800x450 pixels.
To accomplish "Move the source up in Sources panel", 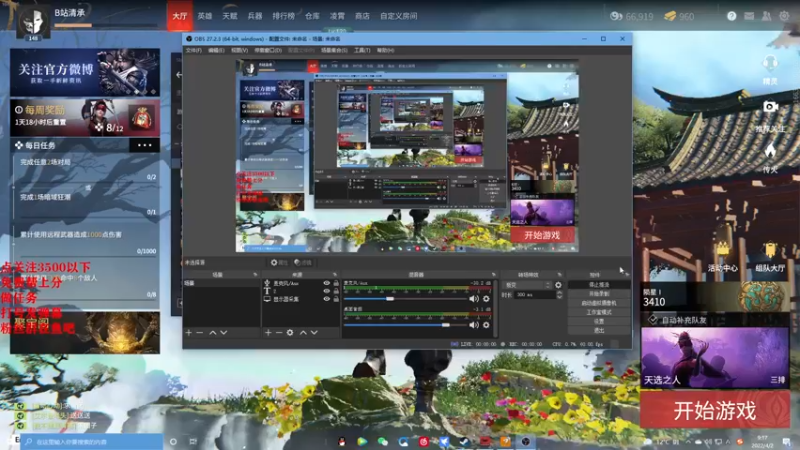I will (x=303, y=333).
